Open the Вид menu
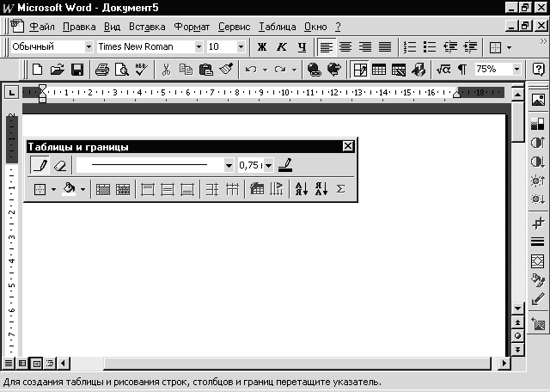 (112, 27)
